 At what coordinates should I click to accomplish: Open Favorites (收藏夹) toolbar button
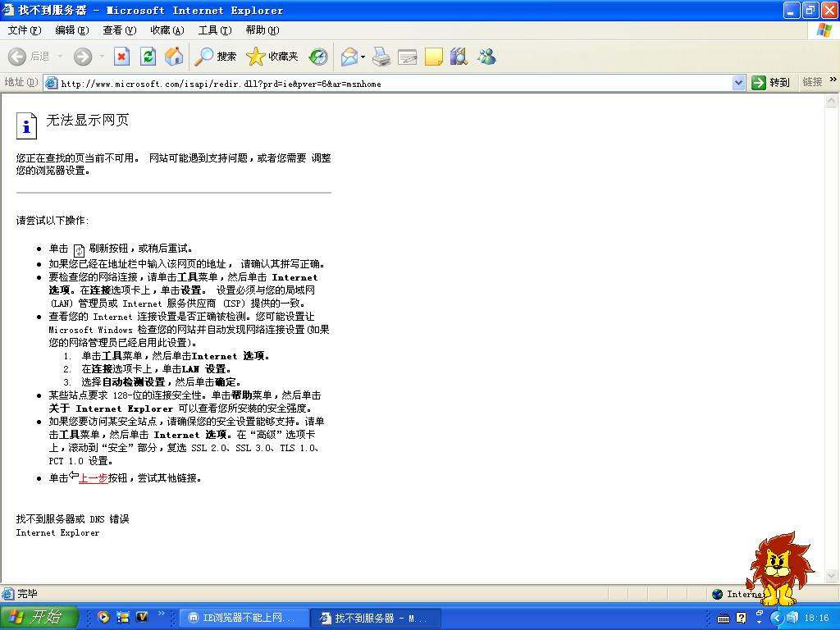click(272, 57)
